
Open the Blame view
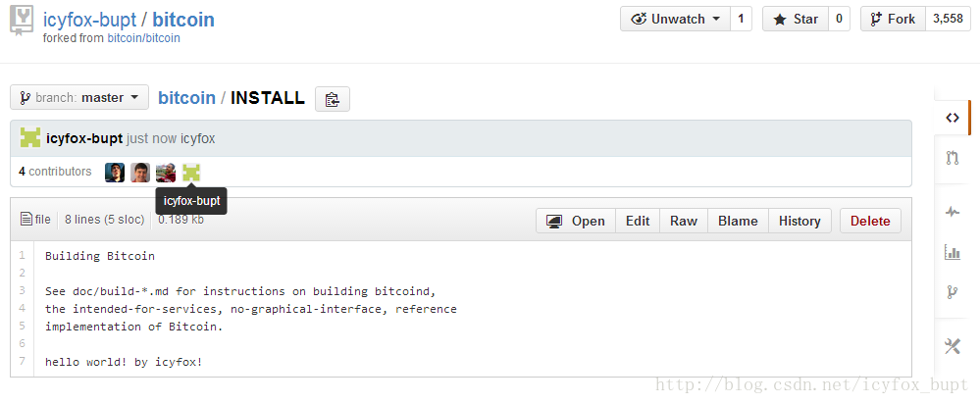(738, 221)
